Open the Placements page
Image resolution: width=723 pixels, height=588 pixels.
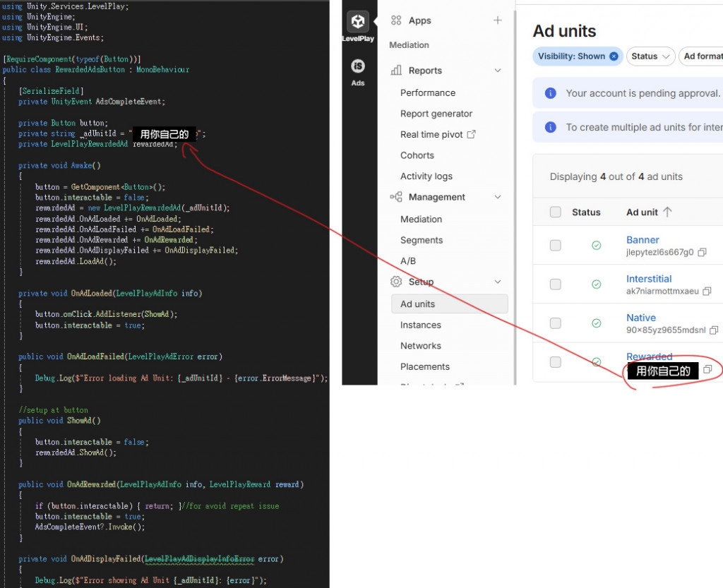(x=424, y=366)
